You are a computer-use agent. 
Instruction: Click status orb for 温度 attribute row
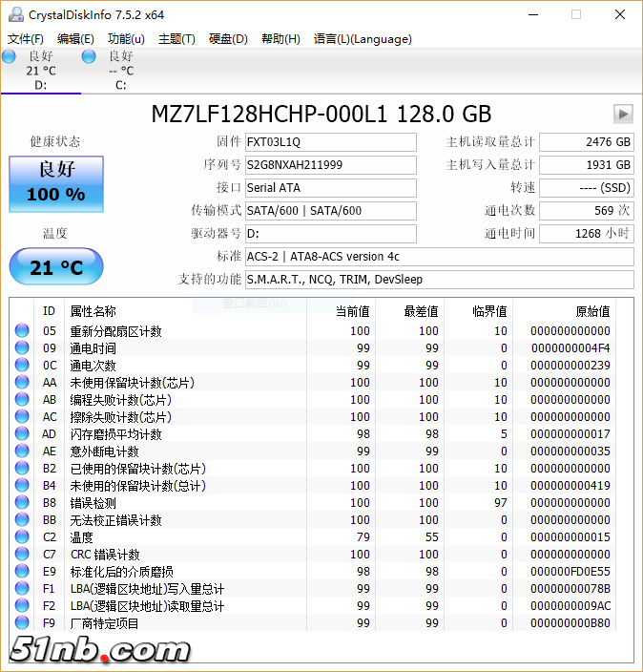pos(22,537)
